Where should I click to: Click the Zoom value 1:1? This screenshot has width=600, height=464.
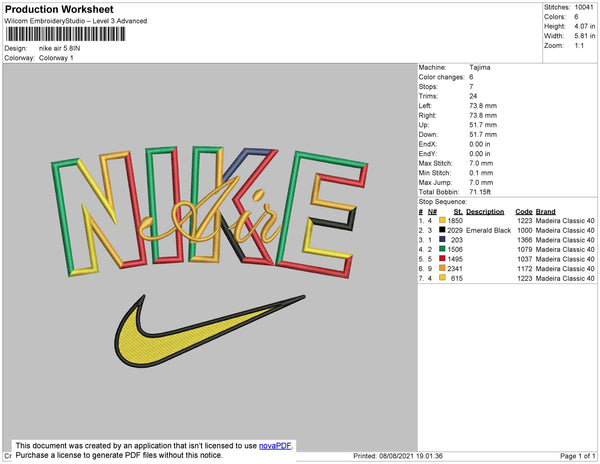click(579, 46)
